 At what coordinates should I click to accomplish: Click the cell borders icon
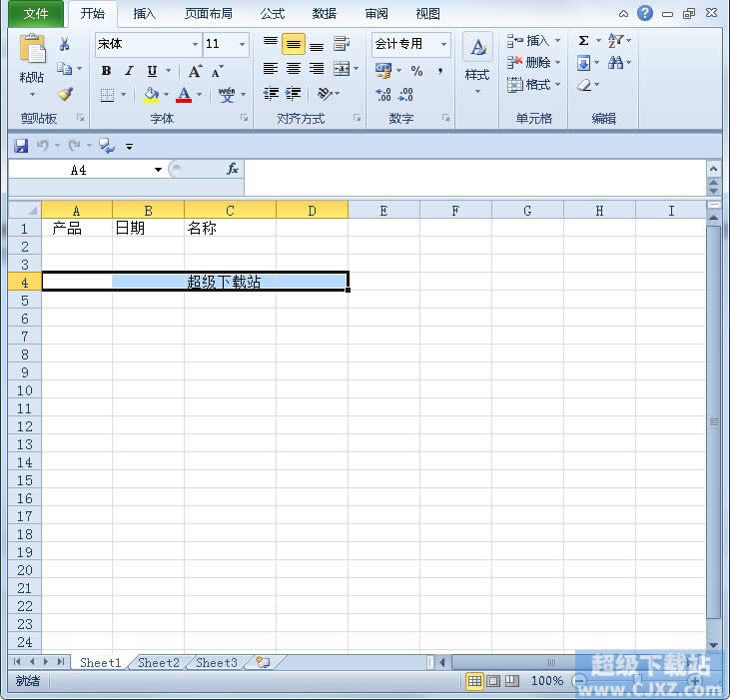pos(107,95)
